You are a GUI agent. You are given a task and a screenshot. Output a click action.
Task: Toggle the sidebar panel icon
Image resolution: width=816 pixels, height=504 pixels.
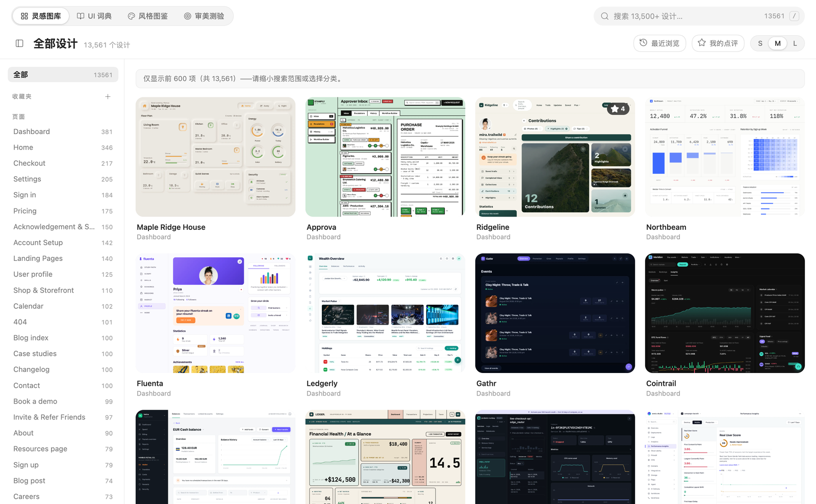(19, 43)
